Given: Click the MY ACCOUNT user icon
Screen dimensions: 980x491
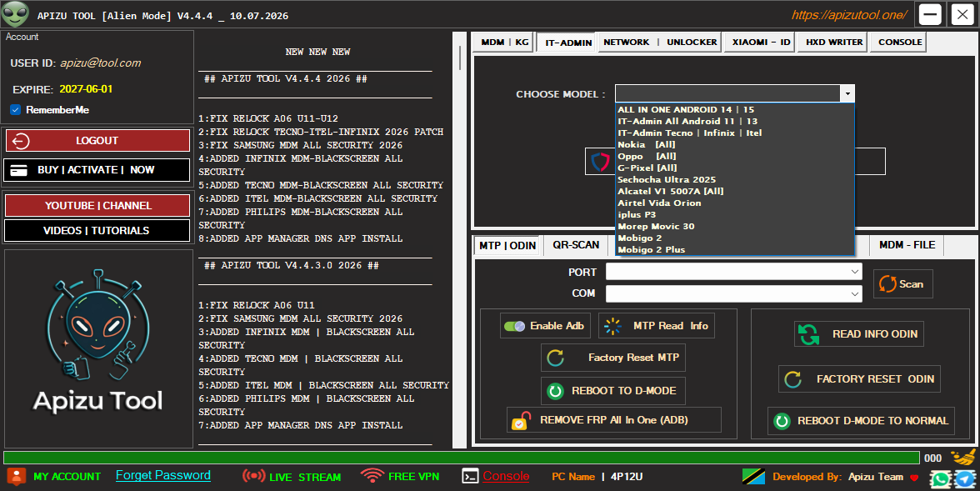Looking at the screenshot, I should tap(17, 477).
